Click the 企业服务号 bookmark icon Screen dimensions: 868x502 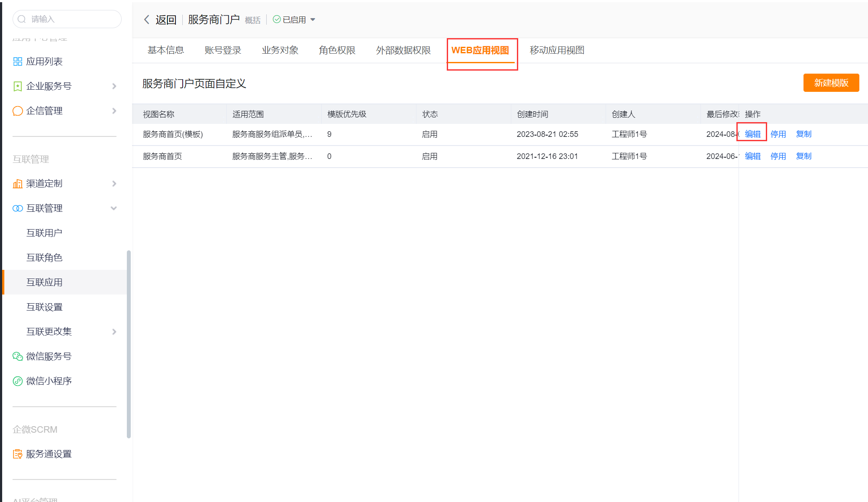coord(17,86)
